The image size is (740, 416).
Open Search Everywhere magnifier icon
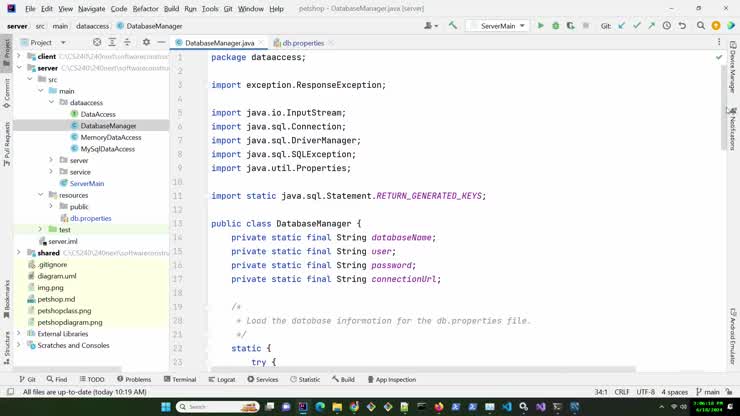click(x=701, y=26)
